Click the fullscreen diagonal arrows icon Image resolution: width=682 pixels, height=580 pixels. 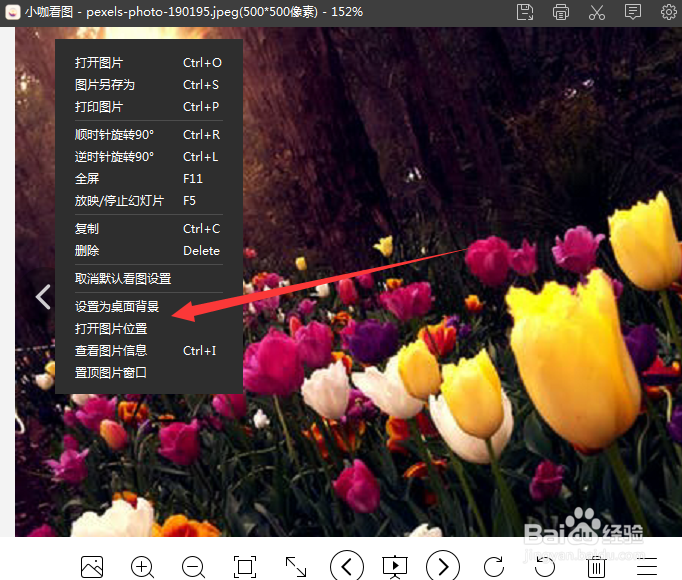point(296,567)
